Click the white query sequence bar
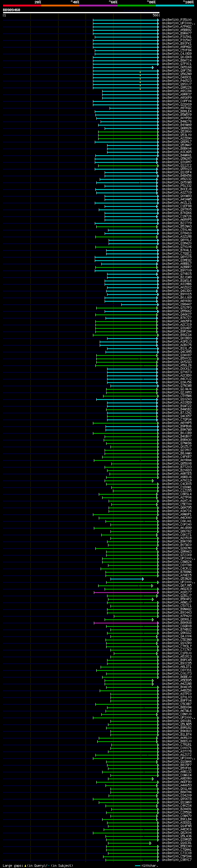The width and height of the screenshot is (197, 868). [81, 13]
